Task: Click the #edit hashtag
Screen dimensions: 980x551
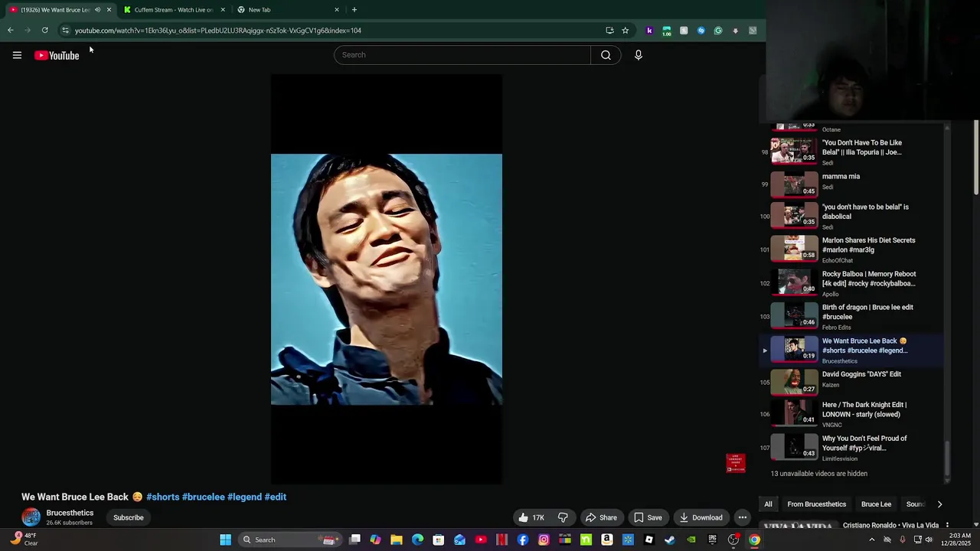Action: coord(276,497)
